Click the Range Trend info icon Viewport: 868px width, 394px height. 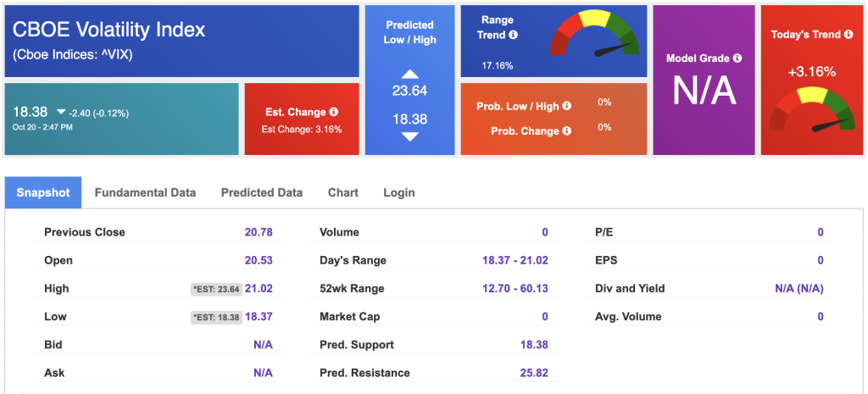click(x=513, y=36)
